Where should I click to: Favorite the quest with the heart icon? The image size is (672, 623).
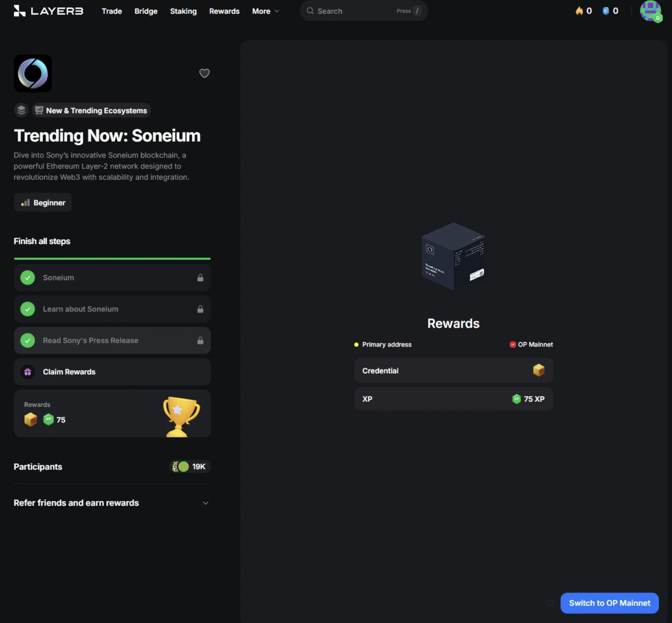pos(204,73)
